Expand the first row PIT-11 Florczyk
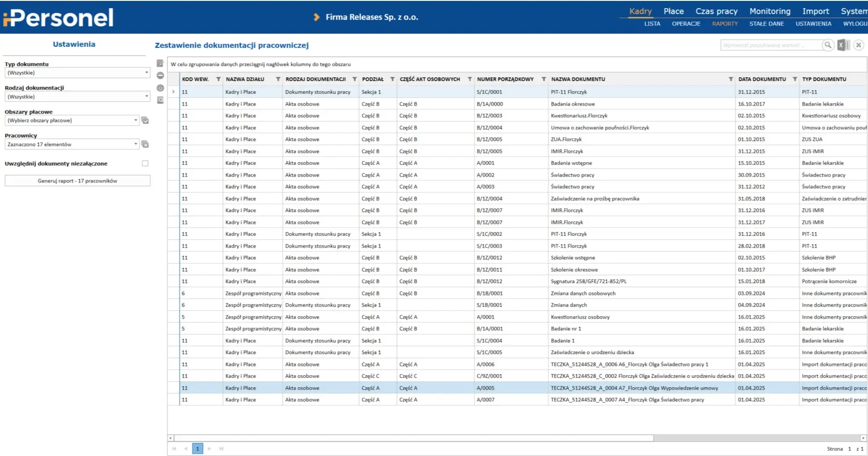 [173, 92]
